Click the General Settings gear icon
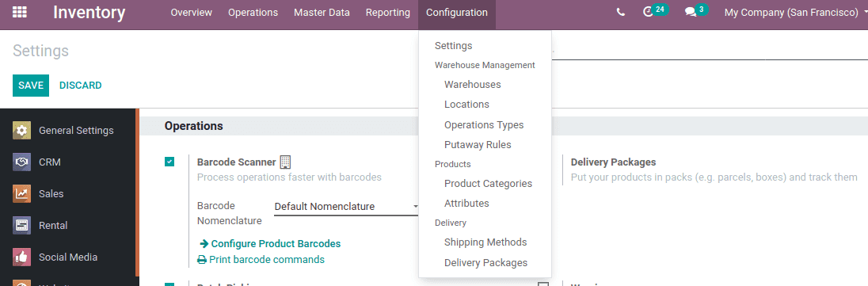The height and width of the screenshot is (286, 868). coord(21,131)
